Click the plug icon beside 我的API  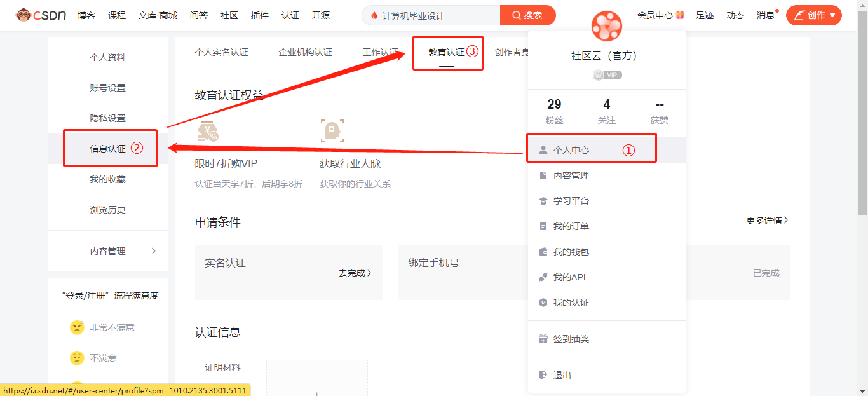[x=543, y=277]
